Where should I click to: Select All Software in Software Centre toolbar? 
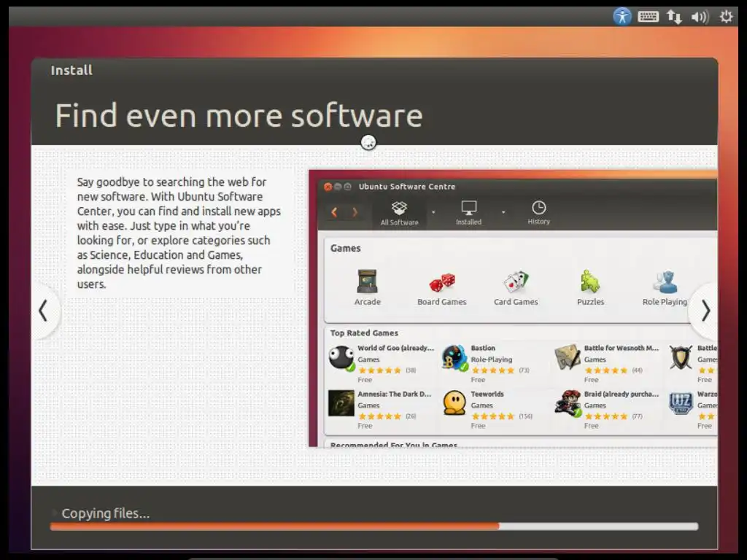[399, 213]
